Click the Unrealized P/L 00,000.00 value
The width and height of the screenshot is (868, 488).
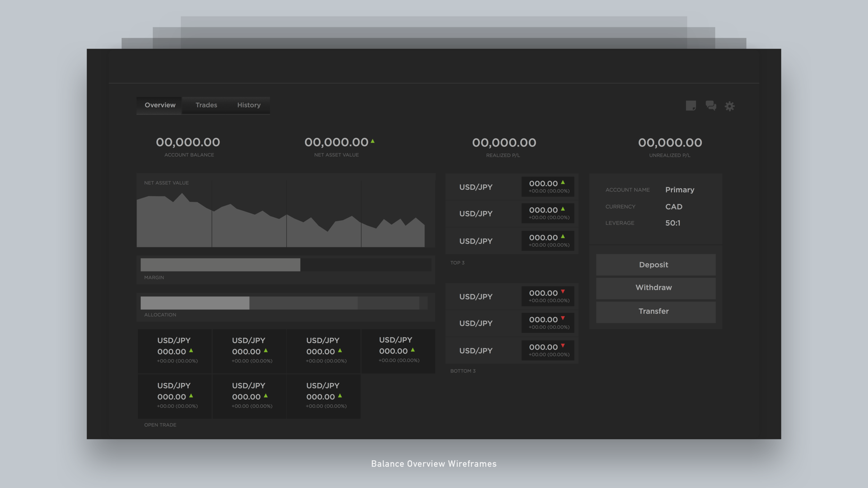pyautogui.click(x=670, y=142)
